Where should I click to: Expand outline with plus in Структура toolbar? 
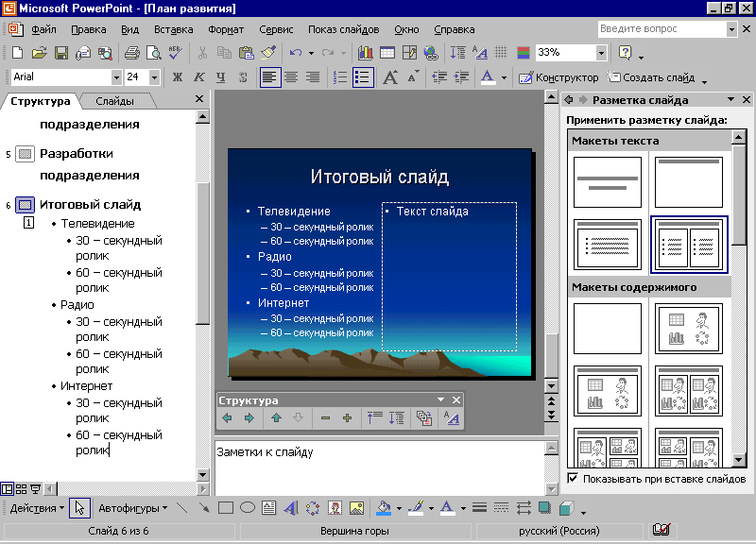pyautogui.click(x=347, y=418)
